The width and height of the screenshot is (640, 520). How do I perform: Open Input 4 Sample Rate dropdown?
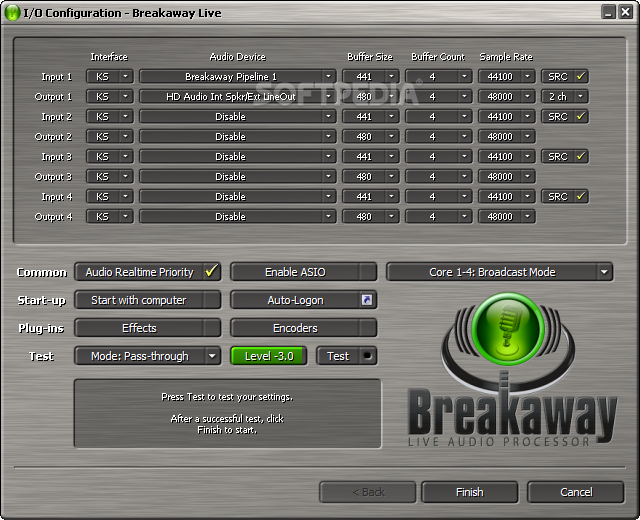[507, 196]
